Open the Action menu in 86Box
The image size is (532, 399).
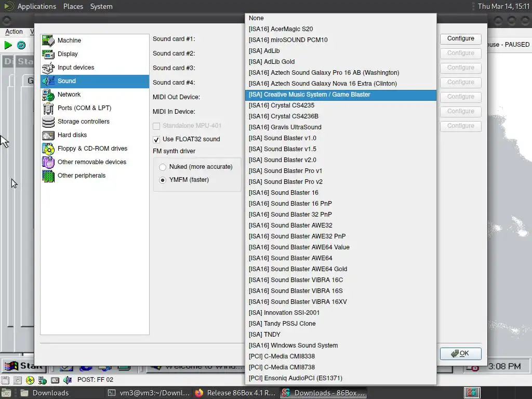[14, 32]
